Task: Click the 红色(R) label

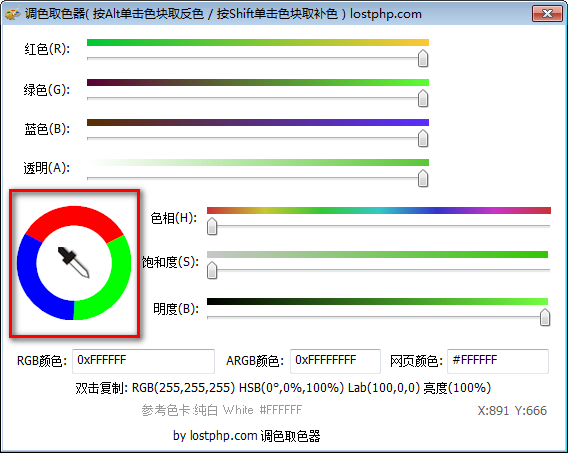Action: point(47,49)
